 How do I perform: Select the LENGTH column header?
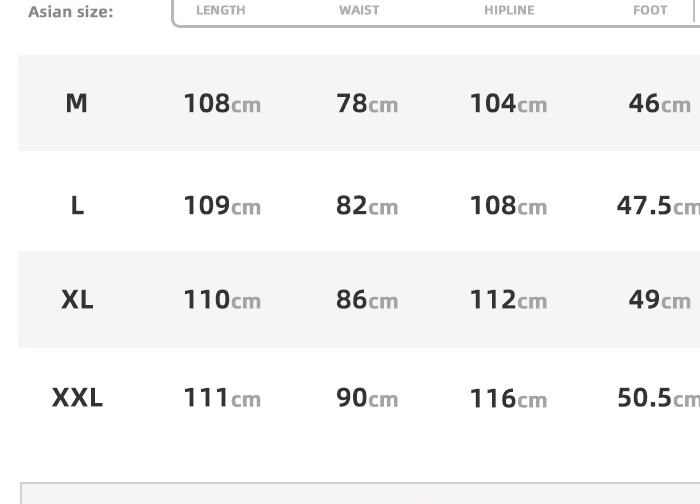coord(221,10)
